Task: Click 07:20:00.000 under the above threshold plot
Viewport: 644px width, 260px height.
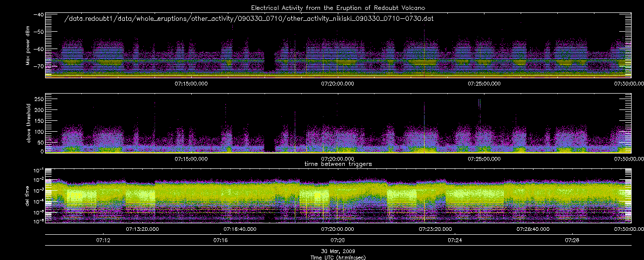Action: [338, 159]
